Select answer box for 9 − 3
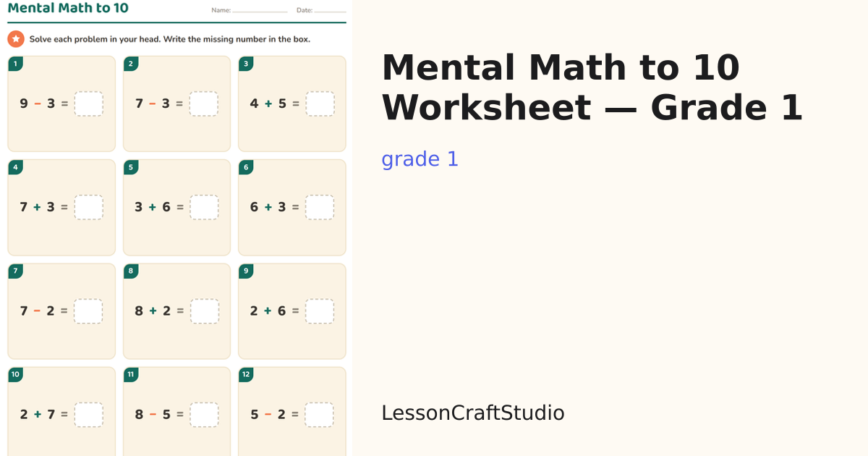 (x=88, y=104)
